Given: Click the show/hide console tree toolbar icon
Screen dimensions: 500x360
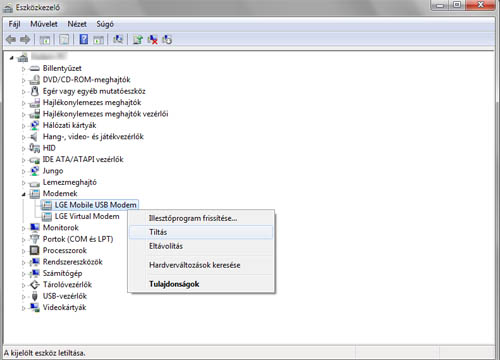Looking at the screenshot, I should [45, 40].
